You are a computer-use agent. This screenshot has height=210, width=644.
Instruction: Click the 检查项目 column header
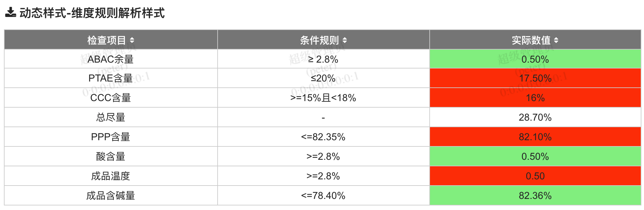(x=111, y=40)
